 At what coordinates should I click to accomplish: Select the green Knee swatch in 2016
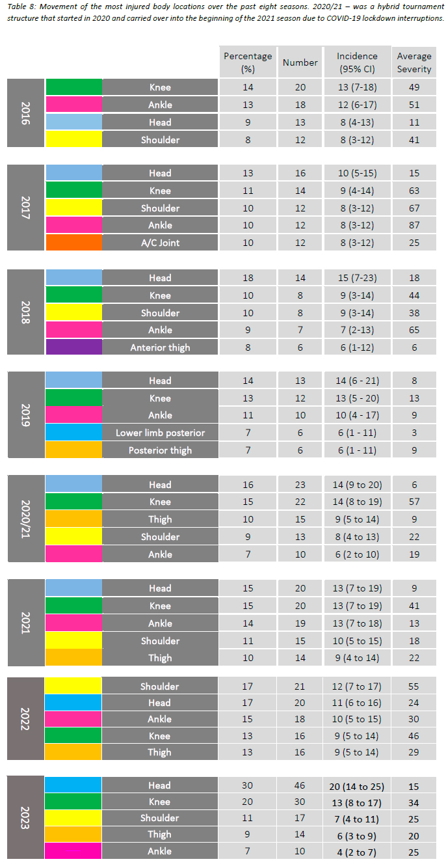pyautogui.click(x=73, y=87)
